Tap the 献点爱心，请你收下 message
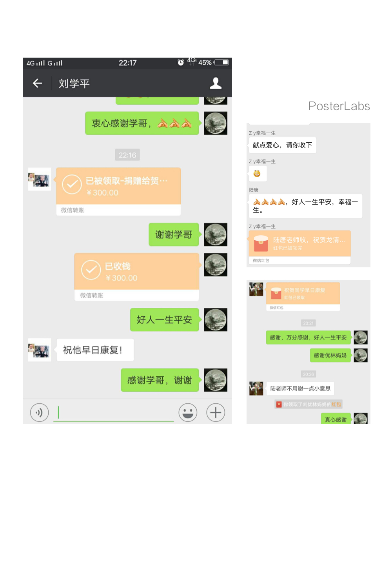The width and height of the screenshot is (392, 588). 282,145
